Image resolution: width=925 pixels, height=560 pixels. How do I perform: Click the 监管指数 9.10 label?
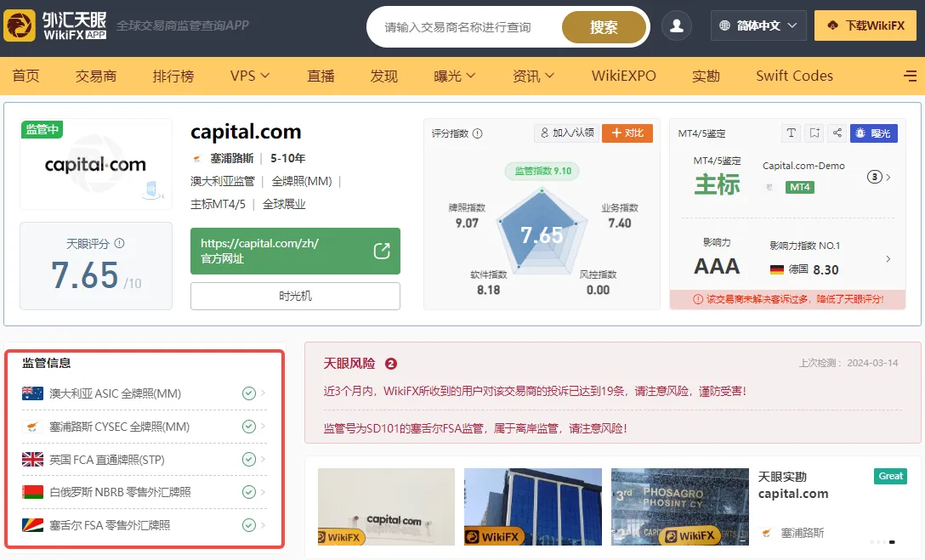542,171
